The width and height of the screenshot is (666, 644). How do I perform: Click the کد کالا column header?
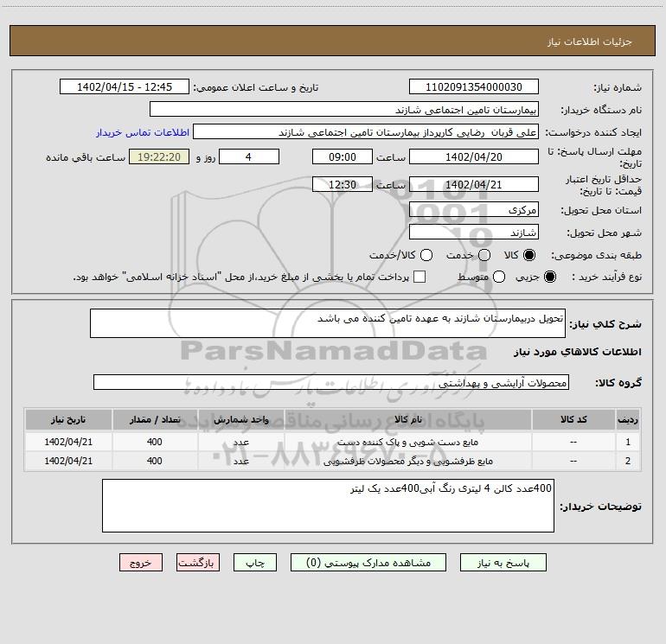point(573,419)
